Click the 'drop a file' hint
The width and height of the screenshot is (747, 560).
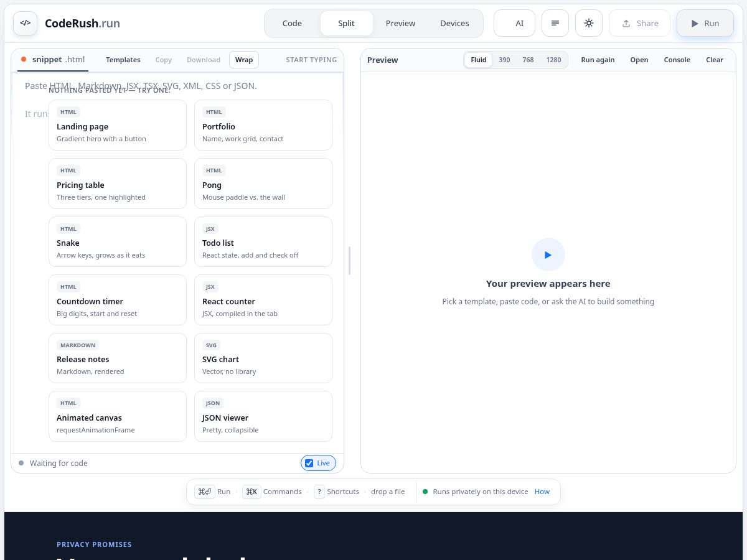pos(388,492)
